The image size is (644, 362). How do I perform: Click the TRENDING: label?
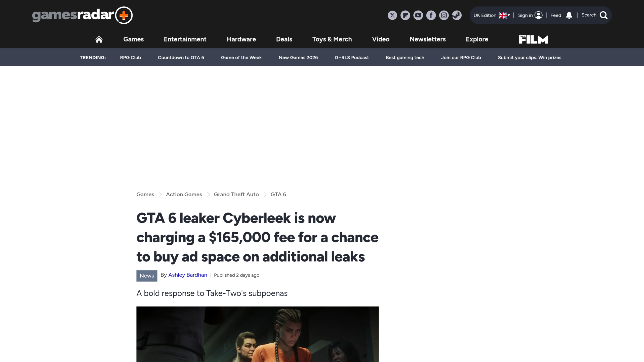tap(93, 58)
